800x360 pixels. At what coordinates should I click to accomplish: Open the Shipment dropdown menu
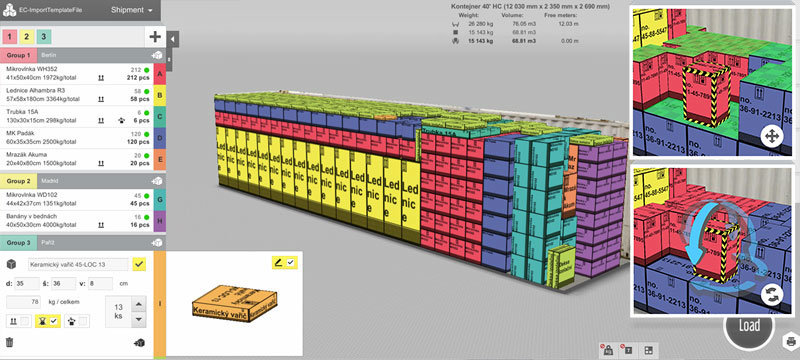click(x=132, y=10)
